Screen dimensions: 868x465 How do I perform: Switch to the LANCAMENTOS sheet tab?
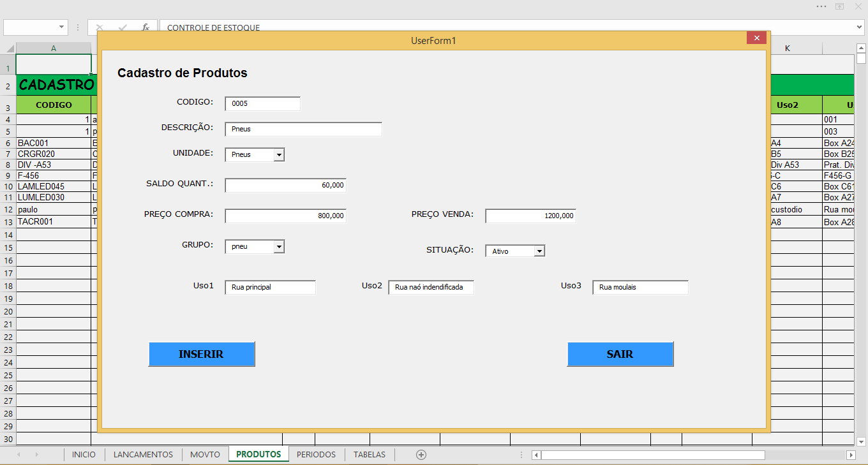coord(142,454)
